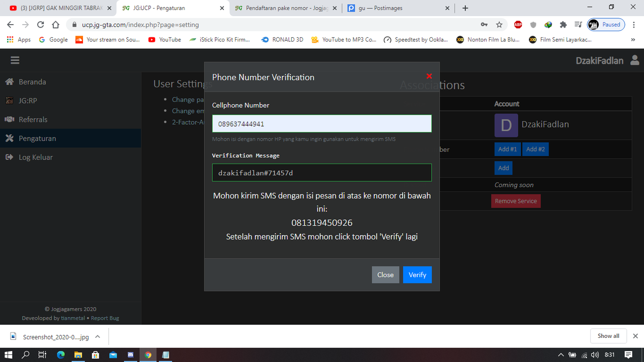
Task: Show hidden system tray icons
Action: pyautogui.click(x=560, y=354)
